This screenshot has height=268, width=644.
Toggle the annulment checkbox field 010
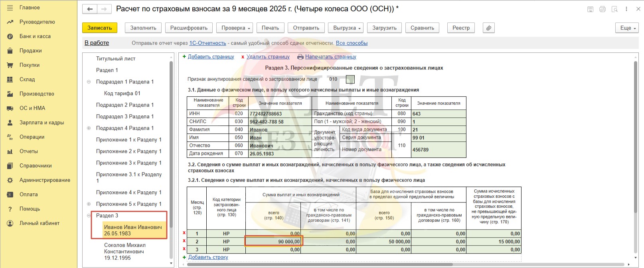[x=350, y=79]
